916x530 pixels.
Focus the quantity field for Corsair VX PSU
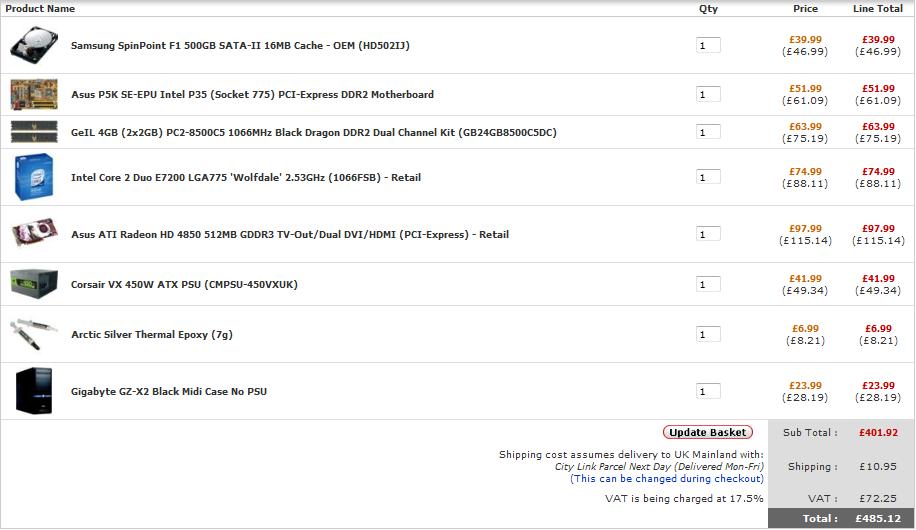point(708,284)
